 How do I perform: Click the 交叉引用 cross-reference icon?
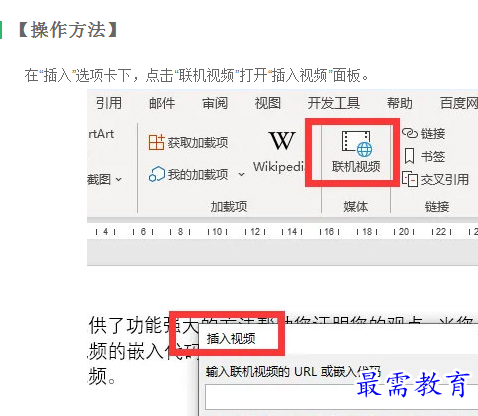410,180
